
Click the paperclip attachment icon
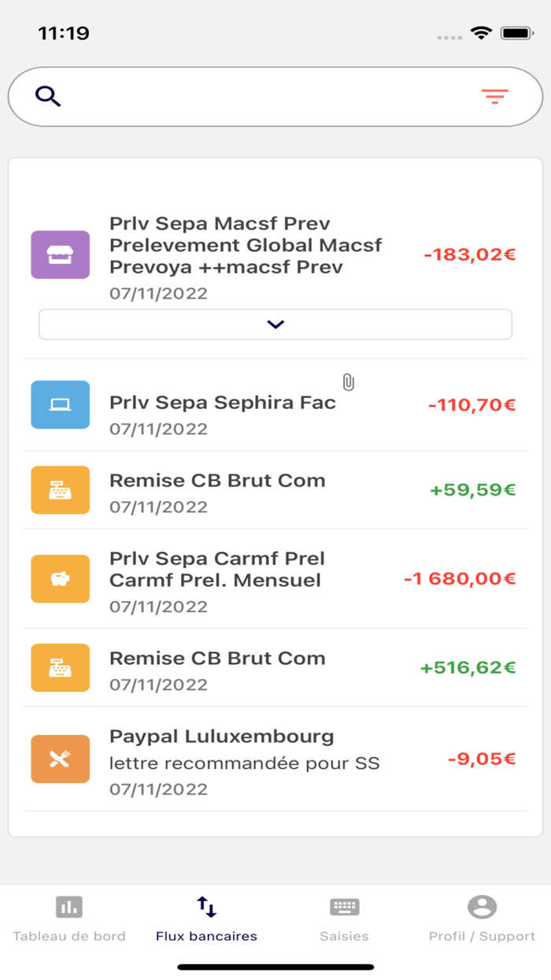tap(348, 383)
